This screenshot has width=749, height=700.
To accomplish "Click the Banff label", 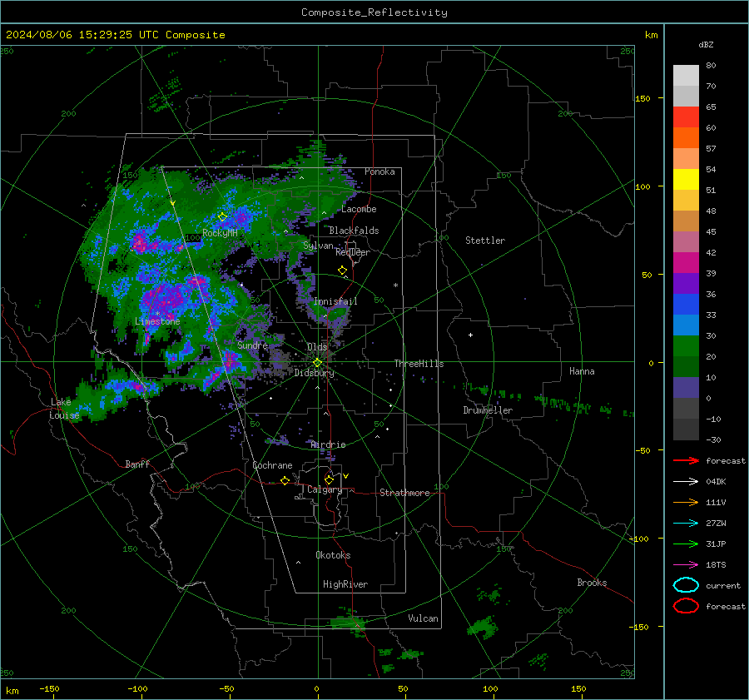I will pyautogui.click(x=137, y=464).
